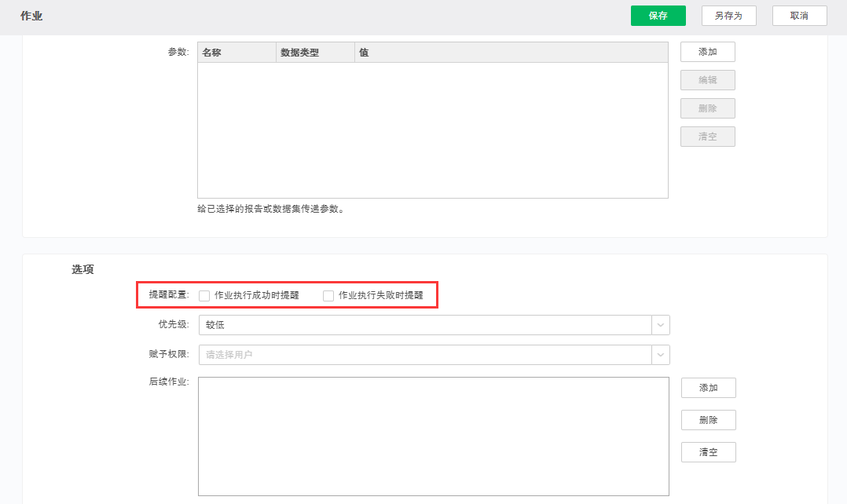
Task: Click the empty 参数 table body
Action: click(x=432, y=130)
